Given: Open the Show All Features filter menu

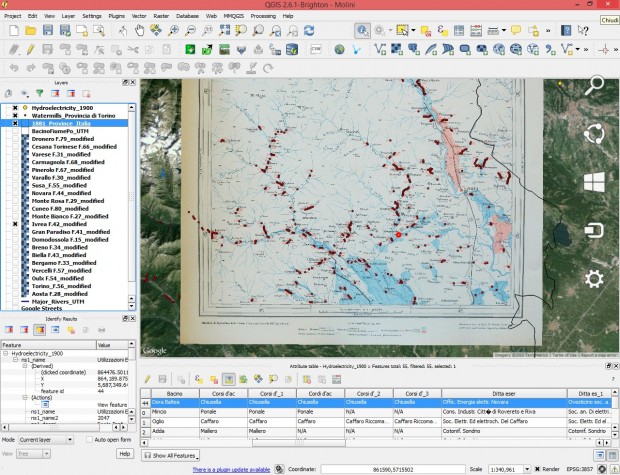Looking at the screenshot, I should pos(170,456).
